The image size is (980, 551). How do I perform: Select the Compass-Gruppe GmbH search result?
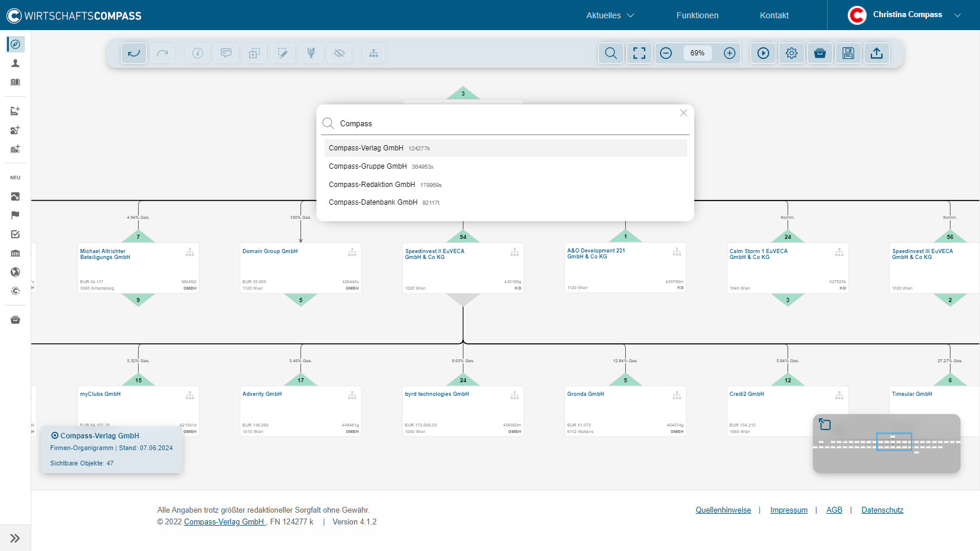coord(505,166)
